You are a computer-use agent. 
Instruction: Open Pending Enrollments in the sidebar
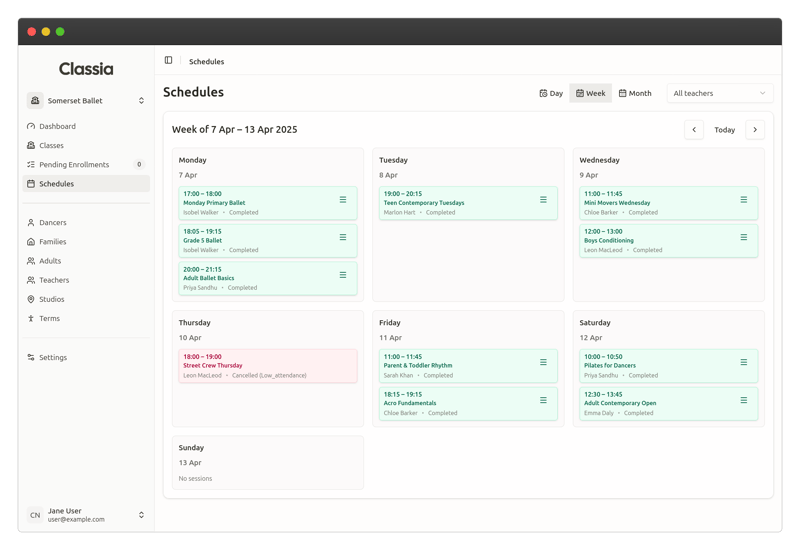coord(86,164)
